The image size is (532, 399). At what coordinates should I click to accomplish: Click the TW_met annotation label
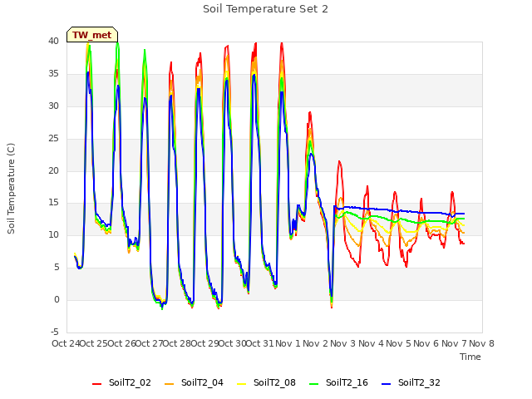pos(92,35)
